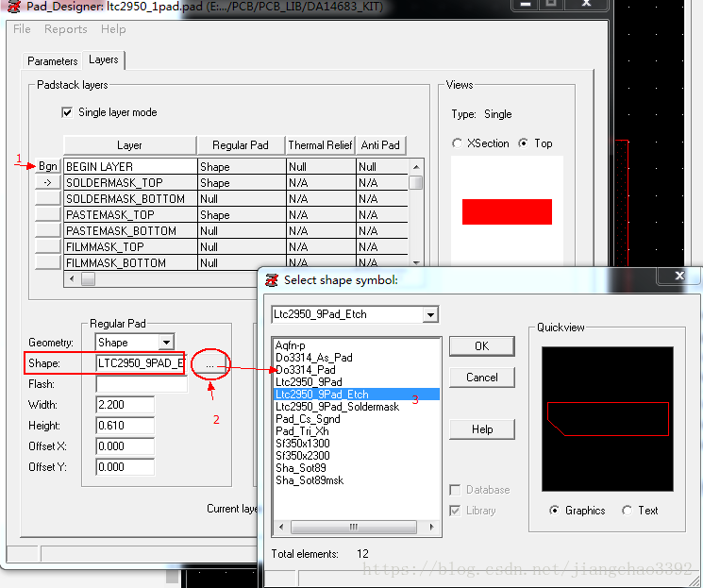Toggle the Single layer mode checkbox
This screenshot has width=703, height=588.
point(67,112)
